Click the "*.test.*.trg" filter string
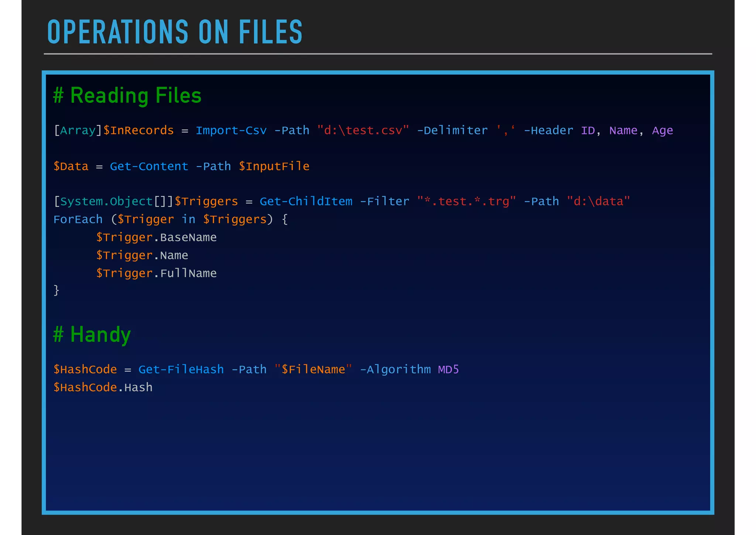Viewport: 756px width, 535px height. 466,201
